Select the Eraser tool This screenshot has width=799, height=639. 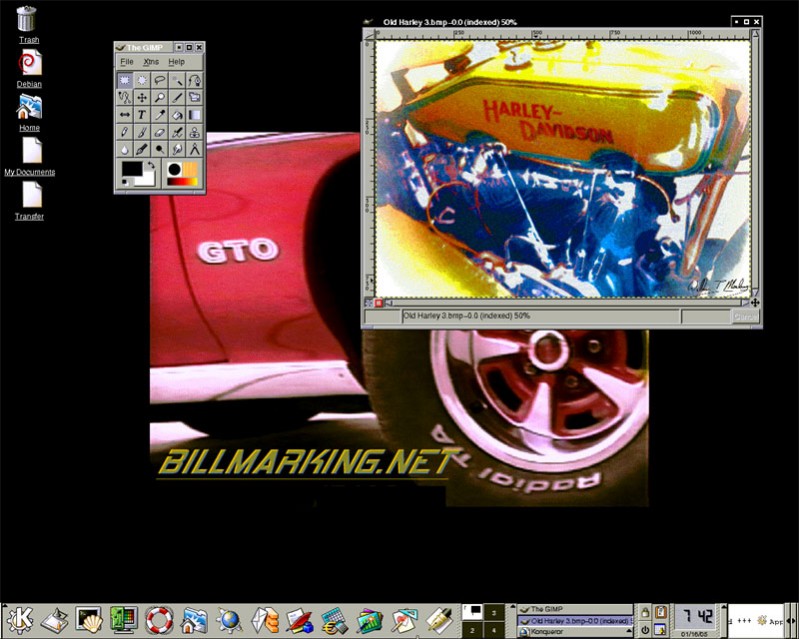(159, 132)
